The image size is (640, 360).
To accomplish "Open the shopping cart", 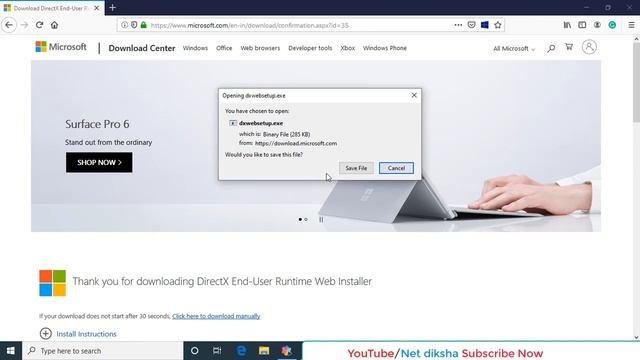I will (569, 47).
